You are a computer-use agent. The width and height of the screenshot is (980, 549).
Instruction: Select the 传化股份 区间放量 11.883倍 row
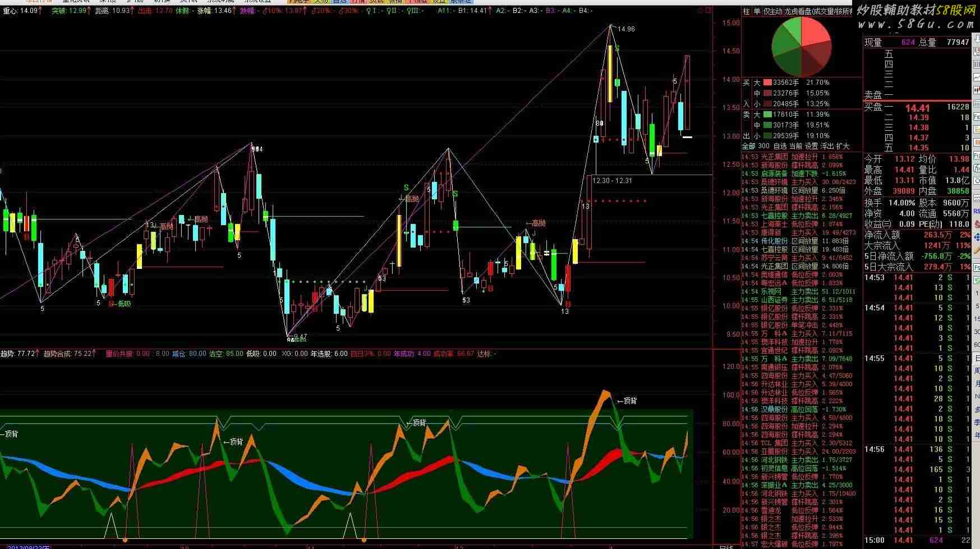point(801,241)
